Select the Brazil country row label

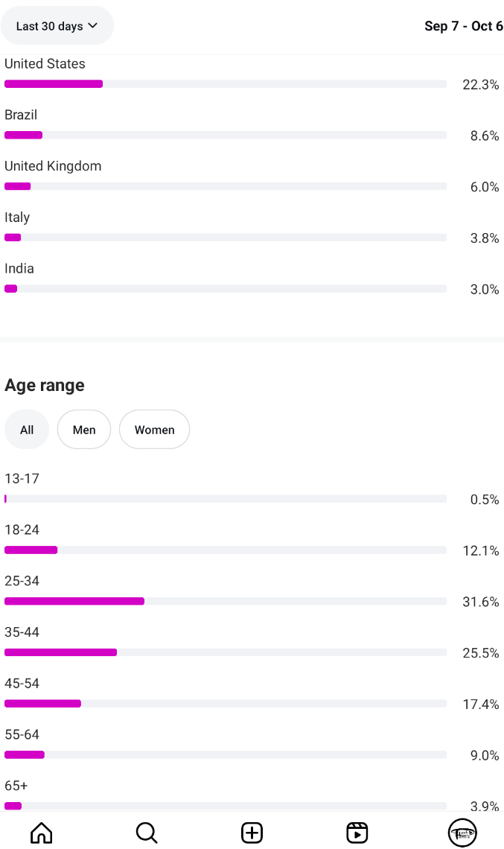[x=21, y=115]
